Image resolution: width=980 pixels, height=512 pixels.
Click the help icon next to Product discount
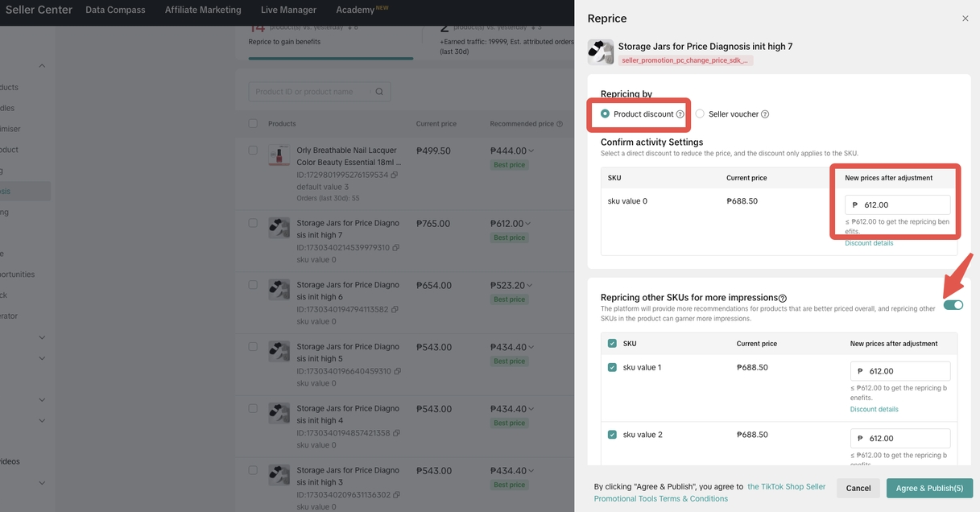click(x=680, y=114)
